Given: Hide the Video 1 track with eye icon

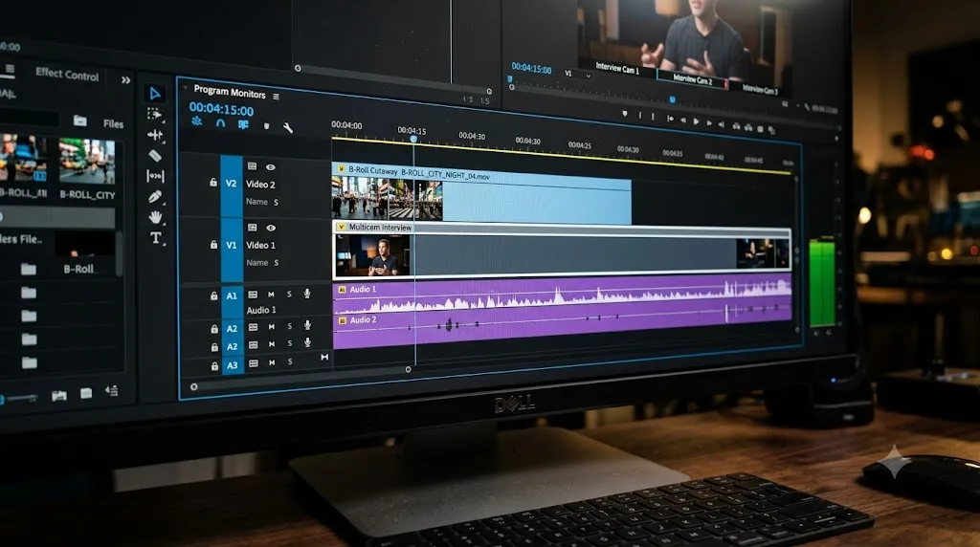Looking at the screenshot, I should (271, 228).
